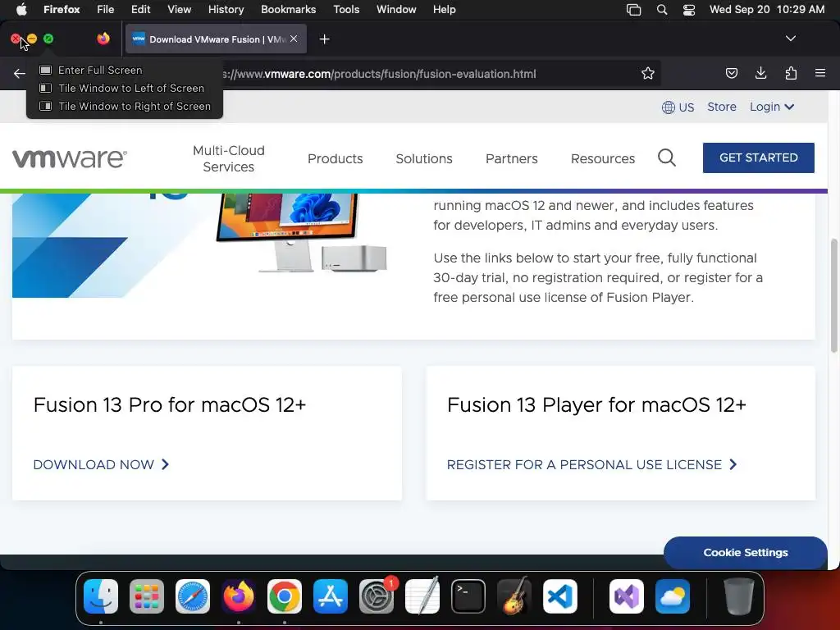The image size is (840, 630).
Task: Click the GET STARTED button
Action: (759, 157)
